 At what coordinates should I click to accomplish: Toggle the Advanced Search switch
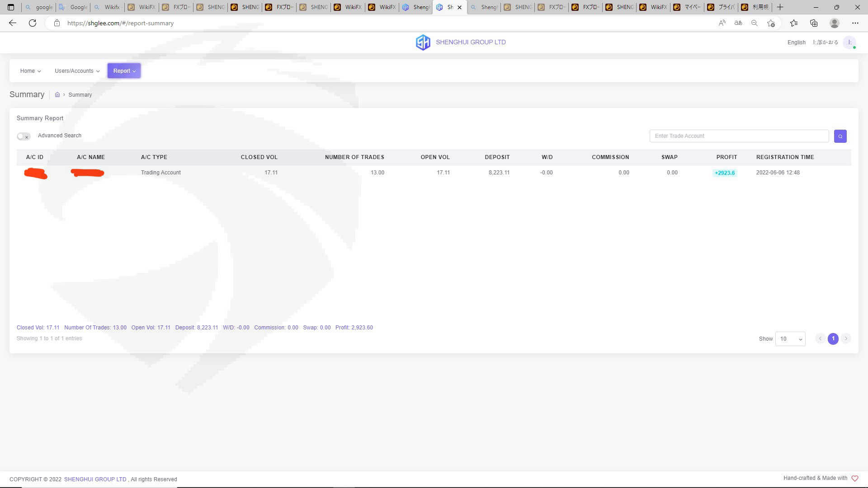point(24,136)
